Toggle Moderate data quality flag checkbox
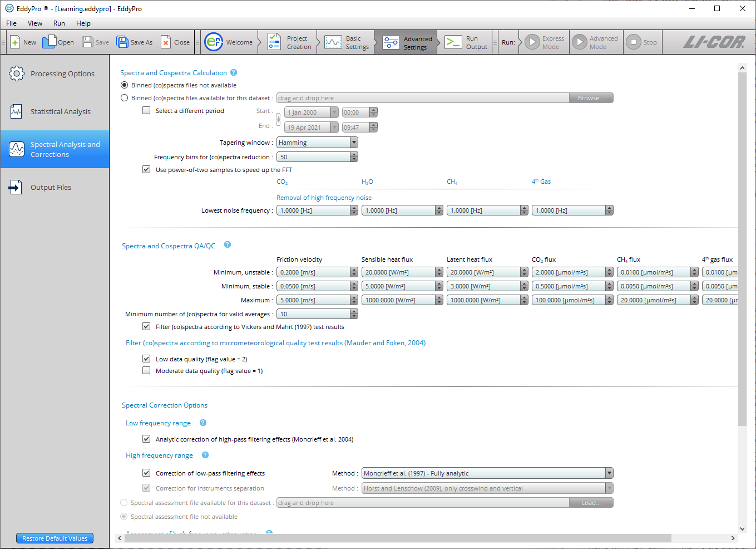 click(x=146, y=371)
